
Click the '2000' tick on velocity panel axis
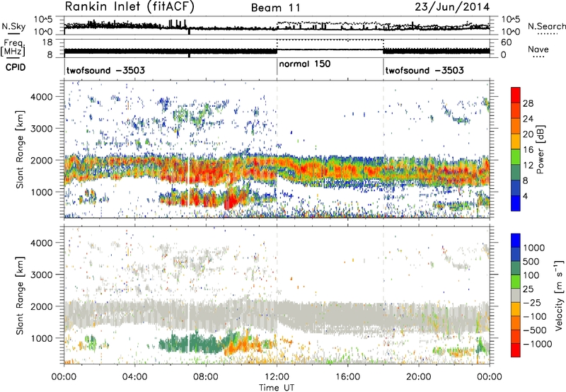[x=42, y=306]
